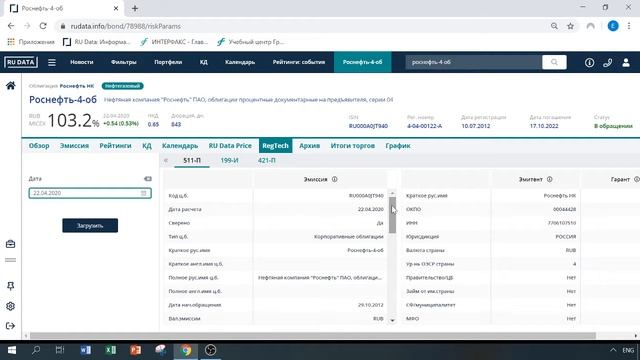640x360 pixels.
Task: Go to home via sidebar house icon
Action: point(11,85)
